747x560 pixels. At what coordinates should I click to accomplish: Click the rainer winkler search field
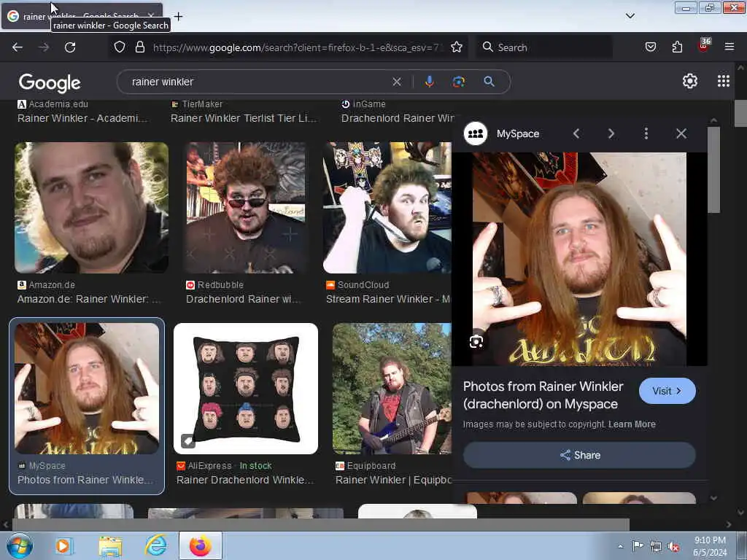(x=258, y=82)
